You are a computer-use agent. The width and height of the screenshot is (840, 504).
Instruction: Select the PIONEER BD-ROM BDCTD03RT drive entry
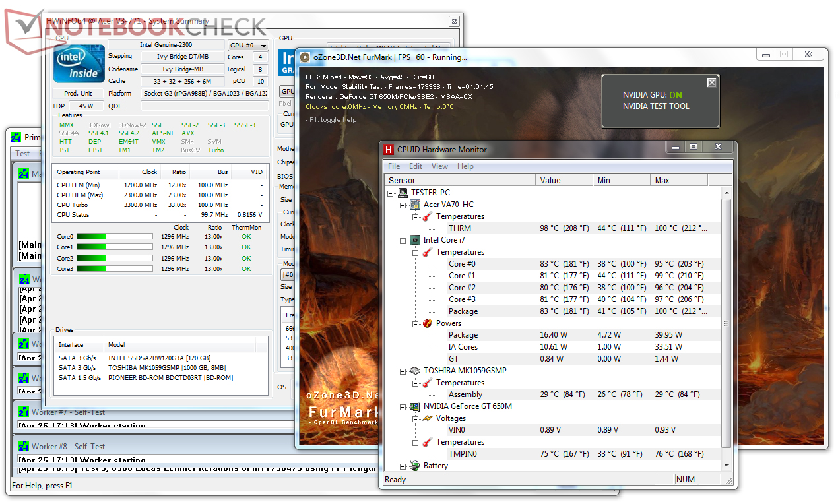pyautogui.click(x=161, y=378)
